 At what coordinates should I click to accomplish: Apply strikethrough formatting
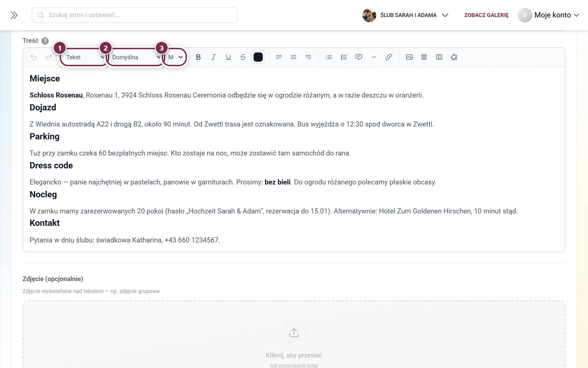[243, 57]
